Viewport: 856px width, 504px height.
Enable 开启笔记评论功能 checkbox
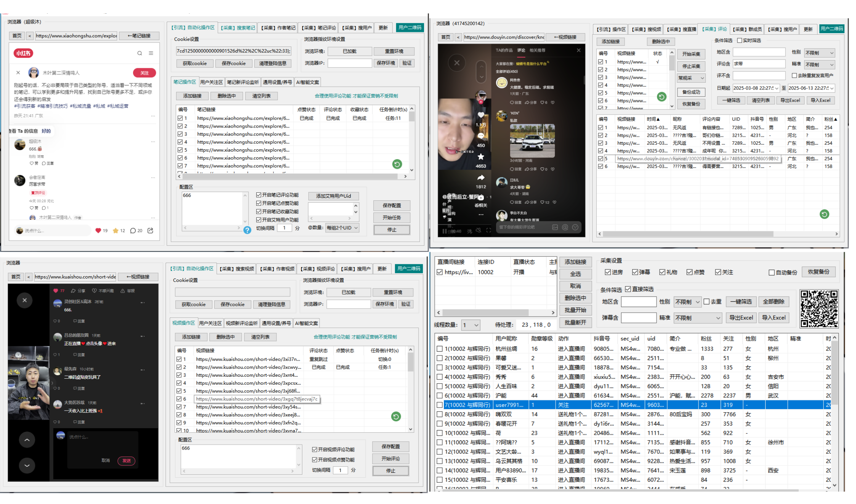coord(259,195)
